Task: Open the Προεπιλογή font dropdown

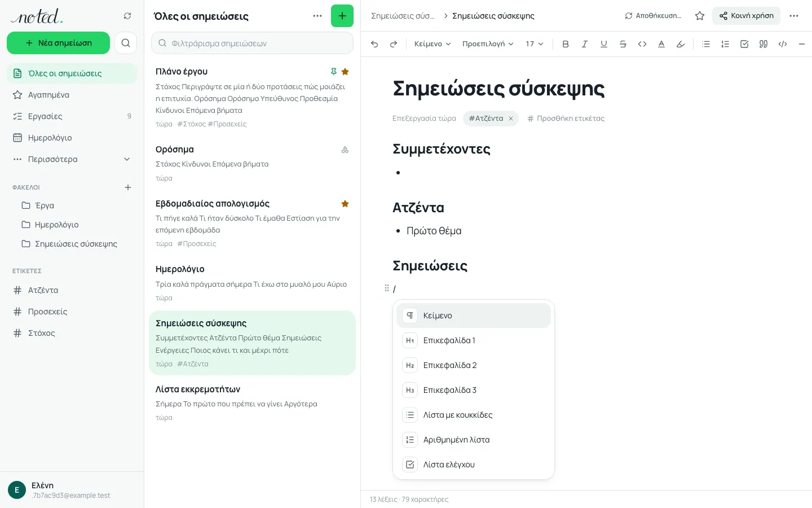Action: click(x=488, y=44)
